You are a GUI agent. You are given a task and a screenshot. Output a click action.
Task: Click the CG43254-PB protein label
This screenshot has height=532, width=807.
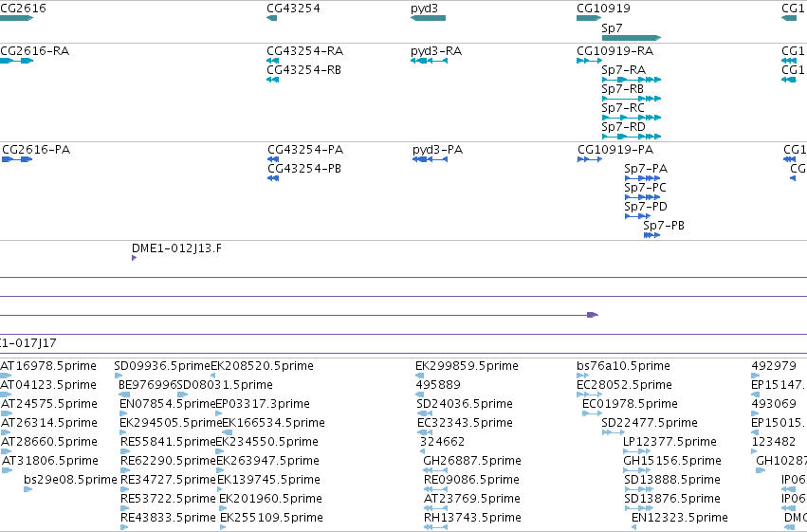point(304,169)
